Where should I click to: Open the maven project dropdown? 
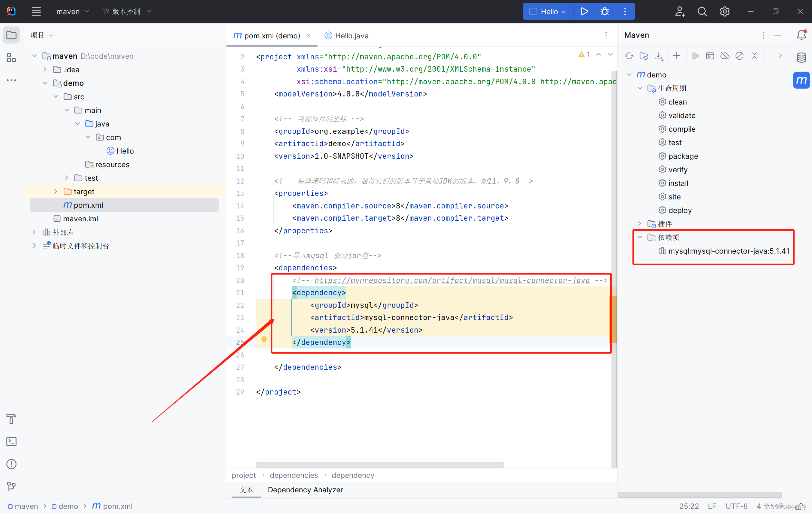tap(73, 12)
